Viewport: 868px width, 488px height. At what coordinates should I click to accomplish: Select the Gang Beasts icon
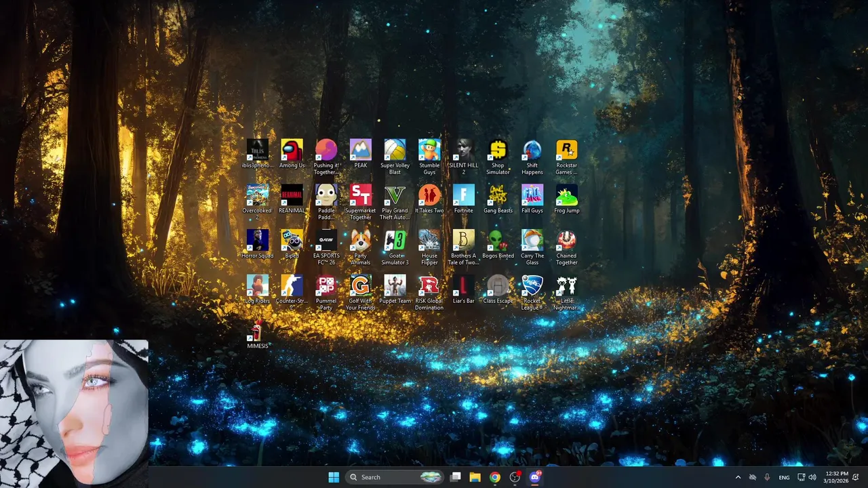click(498, 199)
